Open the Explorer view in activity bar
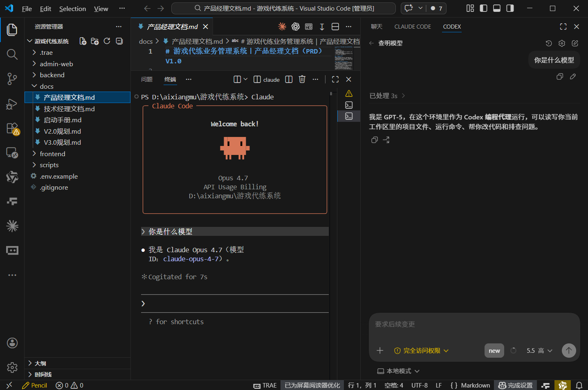The height and width of the screenshot is (390, 588). coord(12,30)
